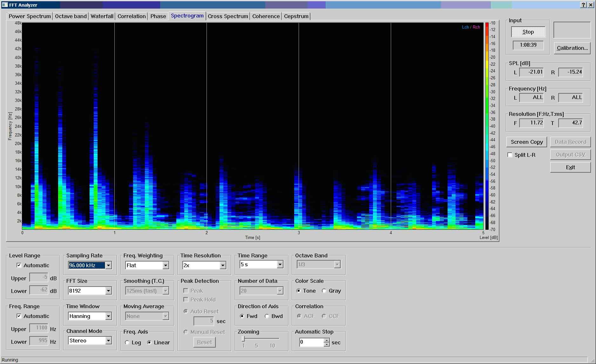Click the SPL R value -15.24
This screenshot has height=364, width=596.
tap(571, 72)
